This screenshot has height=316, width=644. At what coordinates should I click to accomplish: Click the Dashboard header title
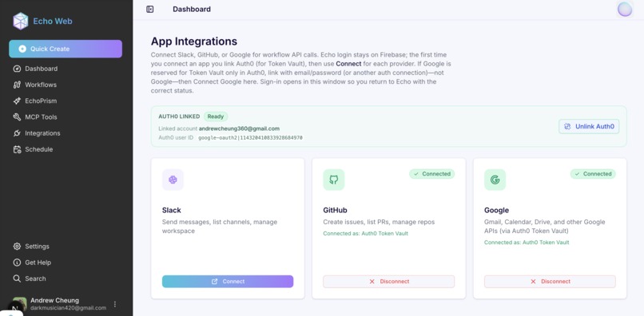pyautogui.click(x=192, y=9)
